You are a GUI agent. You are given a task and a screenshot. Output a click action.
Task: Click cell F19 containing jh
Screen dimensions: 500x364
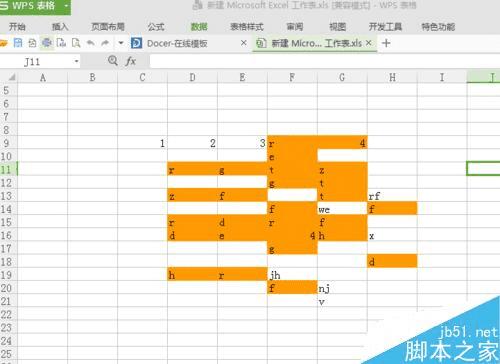tap(292, 275)
